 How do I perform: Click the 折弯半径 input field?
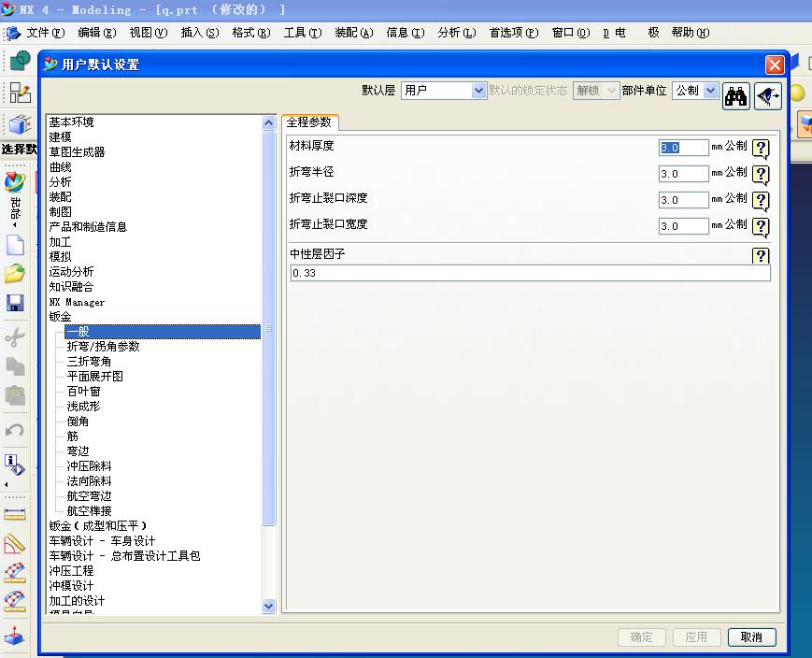click(683, 174)
